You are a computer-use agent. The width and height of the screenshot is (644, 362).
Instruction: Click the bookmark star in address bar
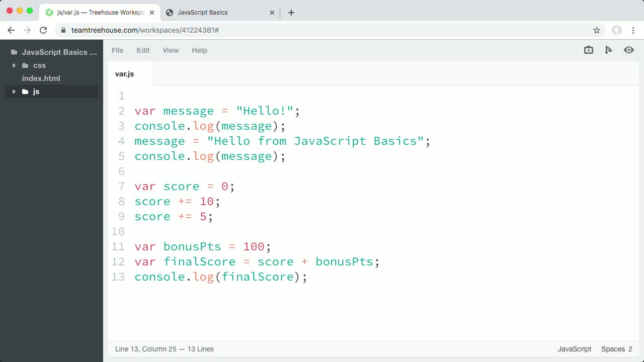click(597, 30)
